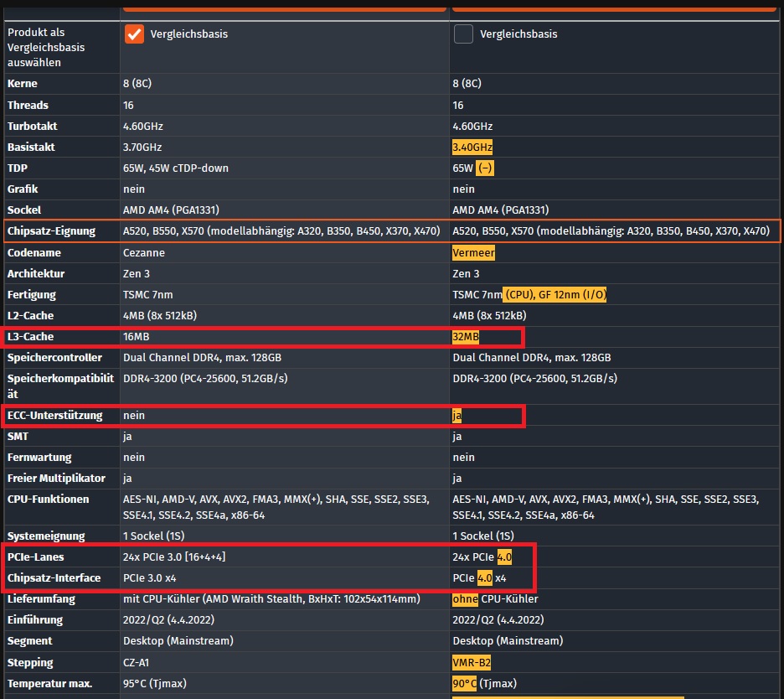Click the Grafik row label
Screen dimensions: 784x699
coord(23,189)
